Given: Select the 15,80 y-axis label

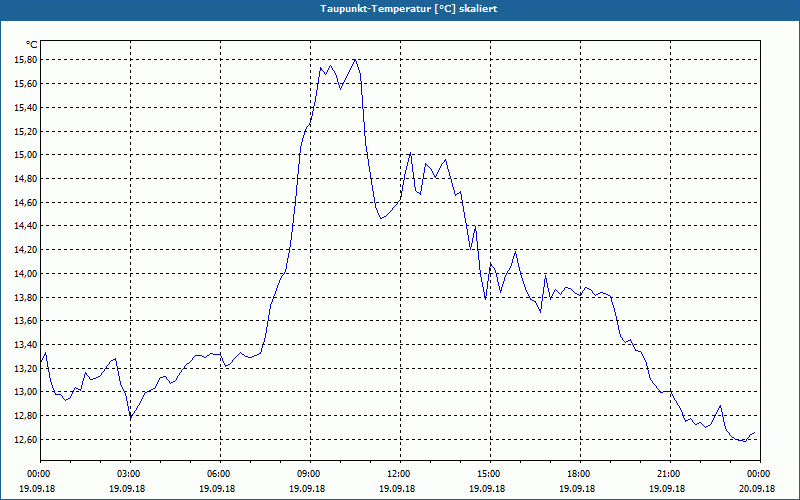Looking at the screenshot, I should click(26, 60).
